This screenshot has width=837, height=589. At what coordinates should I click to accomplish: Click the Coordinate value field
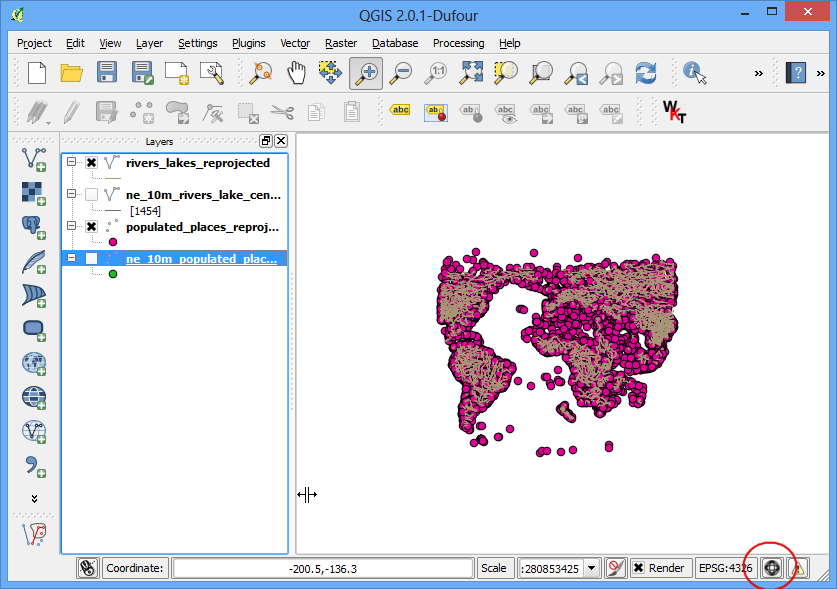(x=322, y=568)
